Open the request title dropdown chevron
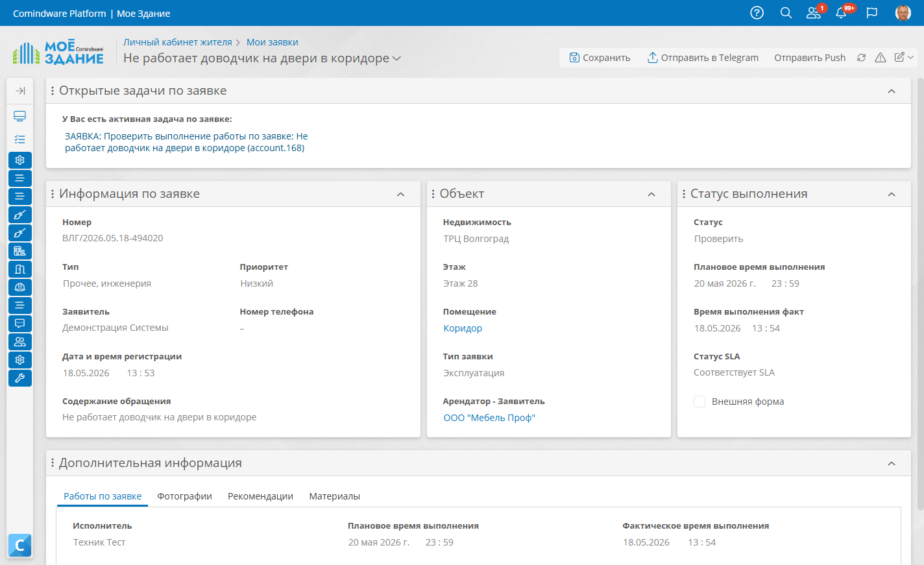 coord(396,58)
